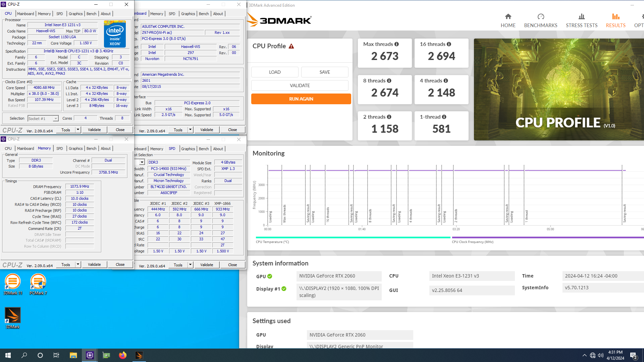Click the taskbar clock showing 4:31 PM
This screenshot has width=644, height=362.
click(x=615, y=355)
